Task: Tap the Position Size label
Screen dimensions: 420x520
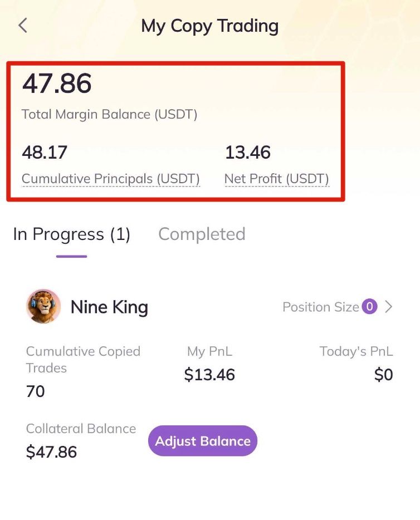Action: pyautogui.click(x=320, y=307)
